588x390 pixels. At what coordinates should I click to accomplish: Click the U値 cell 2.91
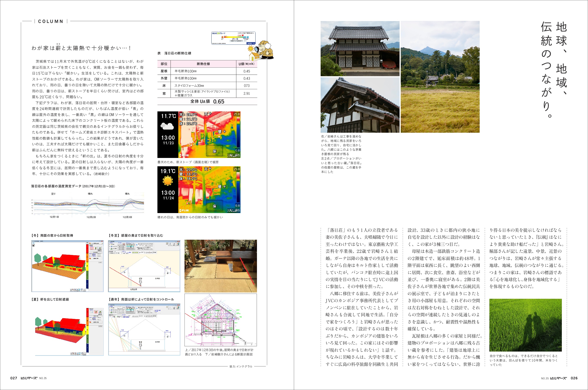(x=247, y=94)
